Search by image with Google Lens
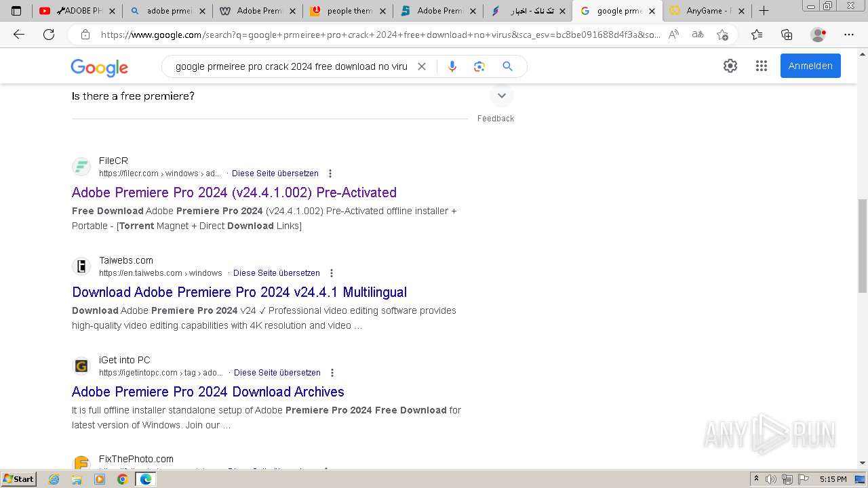The height and width of the screenshot is (488, 868). click(479, 66)
